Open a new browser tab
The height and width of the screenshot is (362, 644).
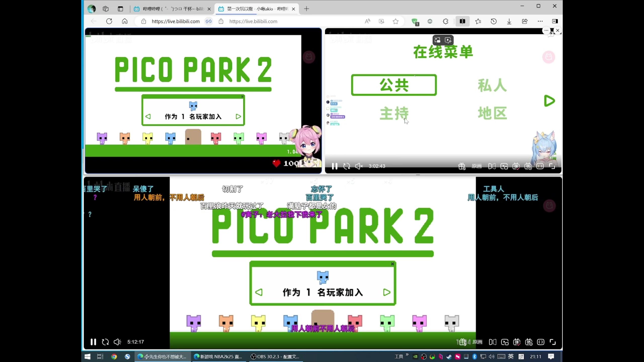pyautogui.click(x=306, y=9)
